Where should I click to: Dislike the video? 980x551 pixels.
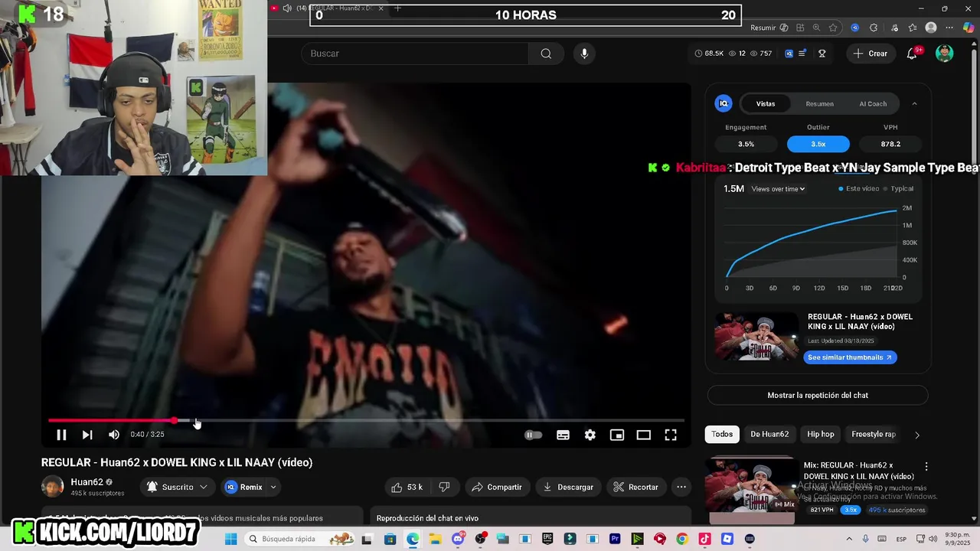coord(444,487)
